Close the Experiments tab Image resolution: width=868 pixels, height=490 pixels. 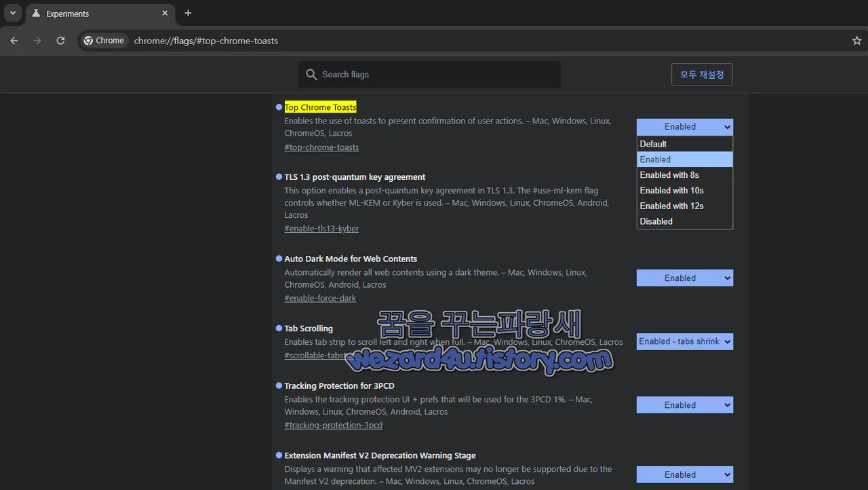165,13
